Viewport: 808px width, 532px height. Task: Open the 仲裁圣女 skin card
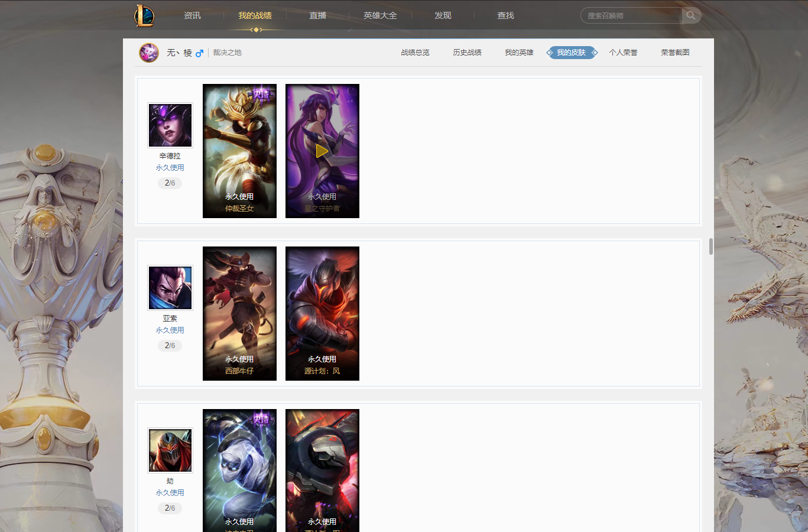pos(239,151)
